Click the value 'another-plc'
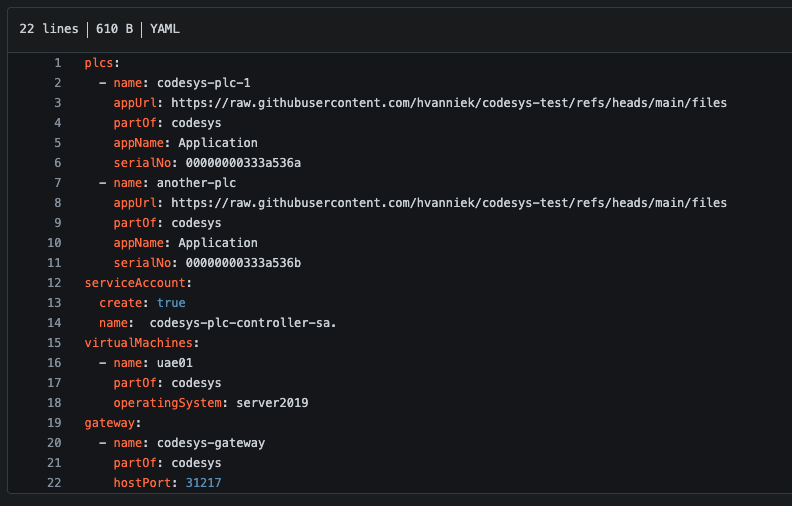Image resolution: width=792 pixels, height=506 pixels. coord(196,183)
